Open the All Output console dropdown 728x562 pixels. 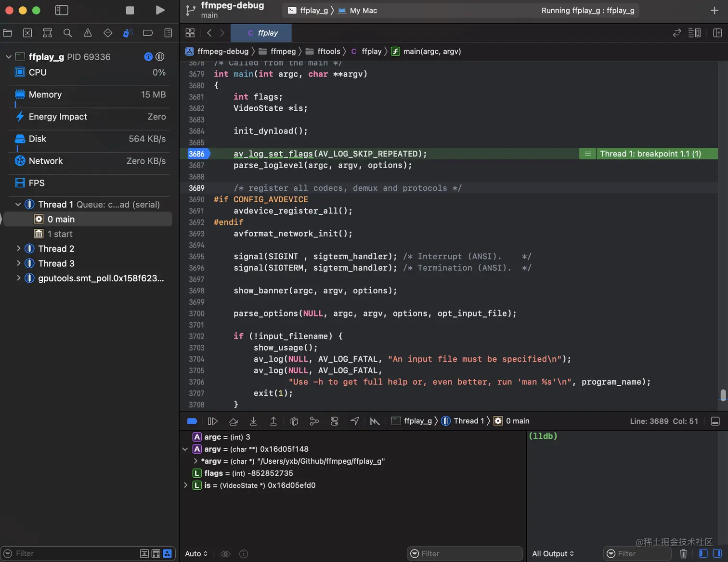pyautogui.click(x=553, y=554)
